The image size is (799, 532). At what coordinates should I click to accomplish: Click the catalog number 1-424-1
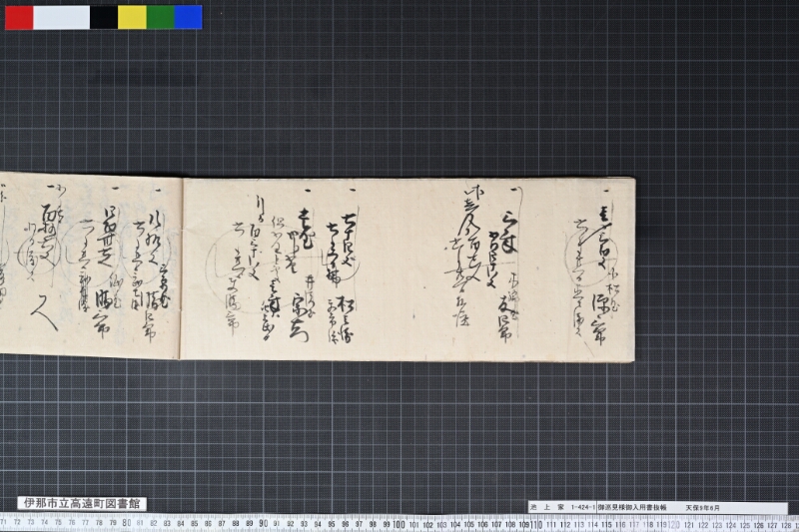583,508
